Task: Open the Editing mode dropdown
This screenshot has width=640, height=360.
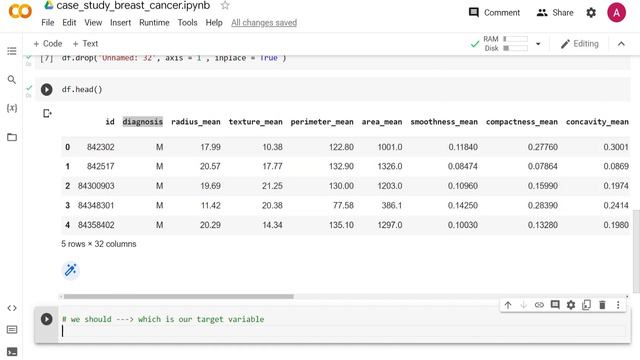Action: pyautogui.click(x=580, y=44)
